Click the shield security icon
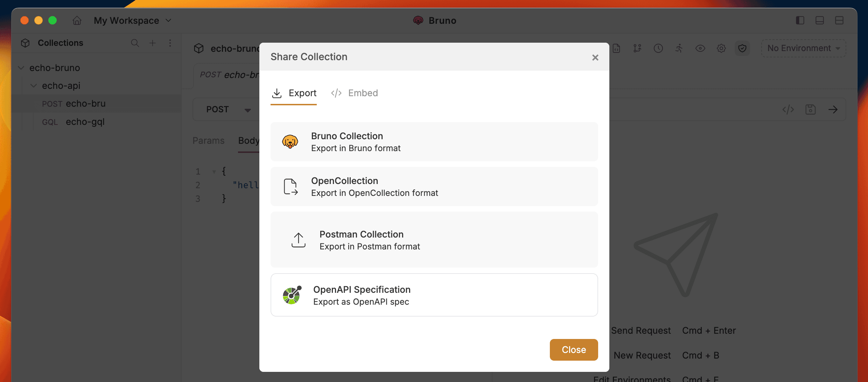The height and width of the screenshot is (382, 868). (x=742, y=48)
